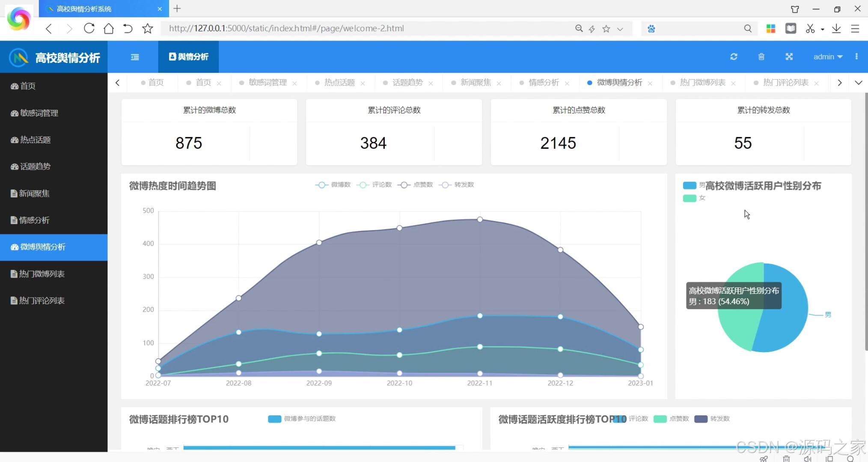Click the scissors screenshot tool
The image size is (868, 462).
[x=810, y=29]
